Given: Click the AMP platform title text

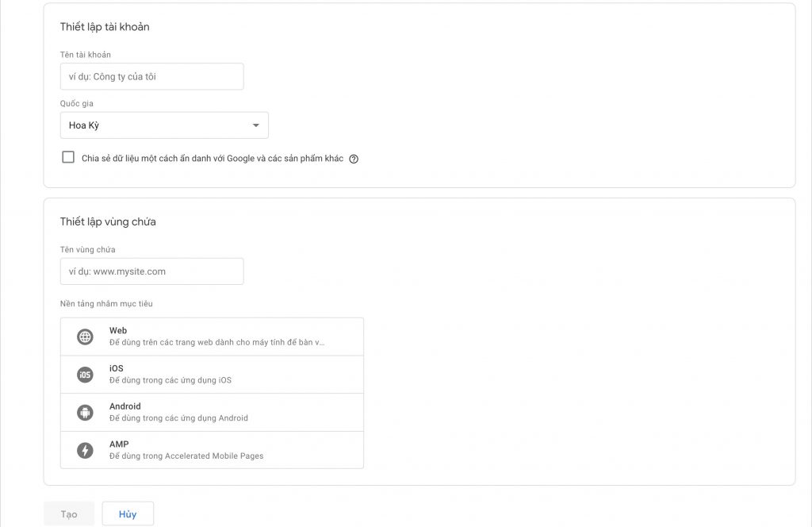Looking at the screenshot, I should (119, 444).
